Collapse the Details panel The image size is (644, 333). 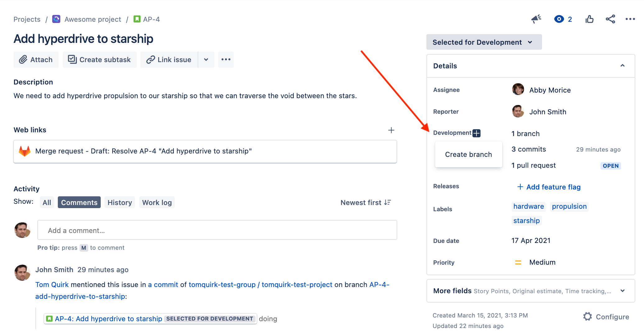tap(623, 66)
